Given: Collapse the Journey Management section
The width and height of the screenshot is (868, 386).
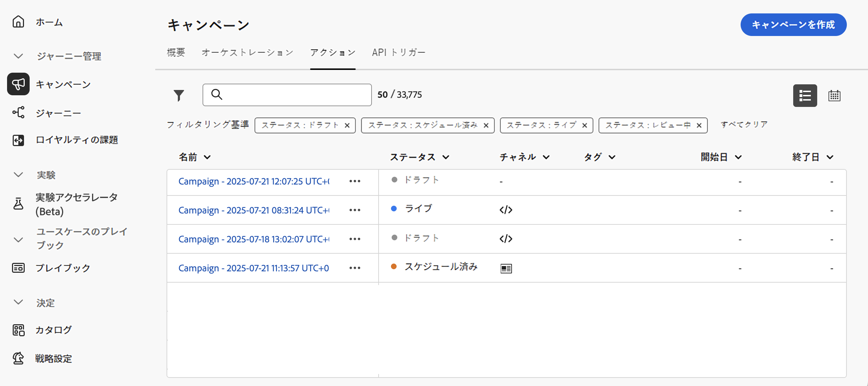Looking at the screenshot, I should click(18, 56).
